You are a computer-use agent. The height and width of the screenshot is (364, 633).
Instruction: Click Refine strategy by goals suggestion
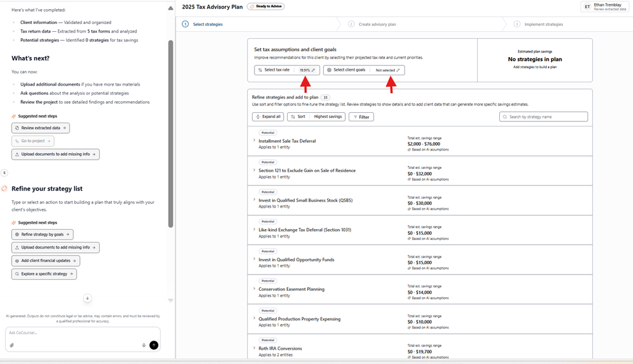click(x=42, y=234)
